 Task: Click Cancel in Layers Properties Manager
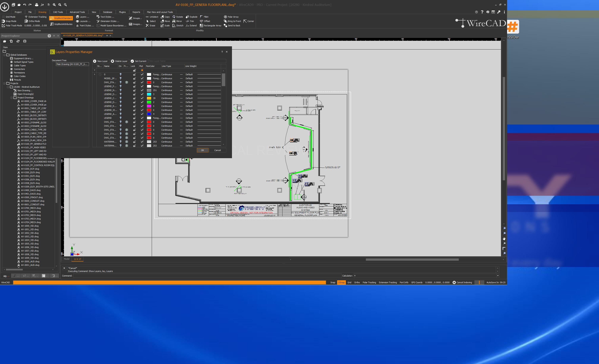point(217,150)
